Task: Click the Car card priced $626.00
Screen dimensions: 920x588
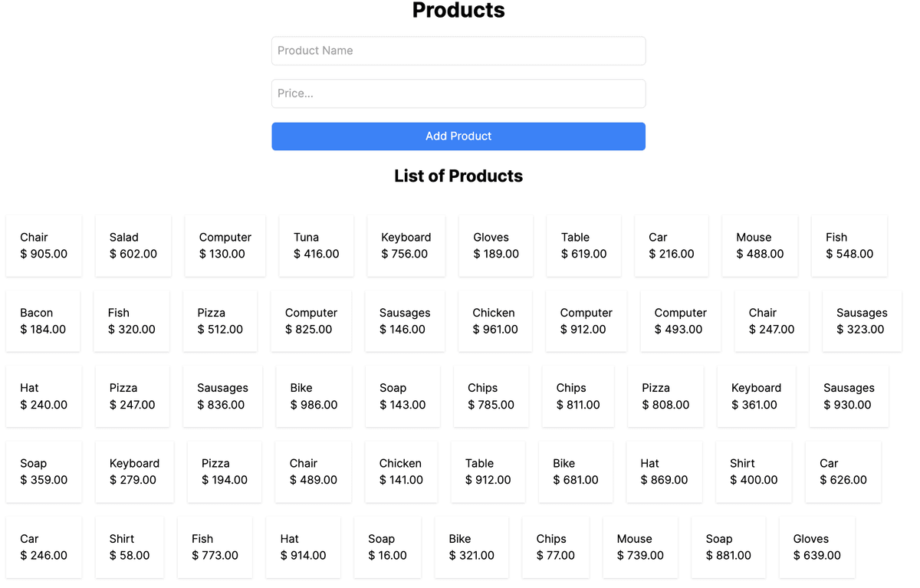Action: [x=843, y=471]
